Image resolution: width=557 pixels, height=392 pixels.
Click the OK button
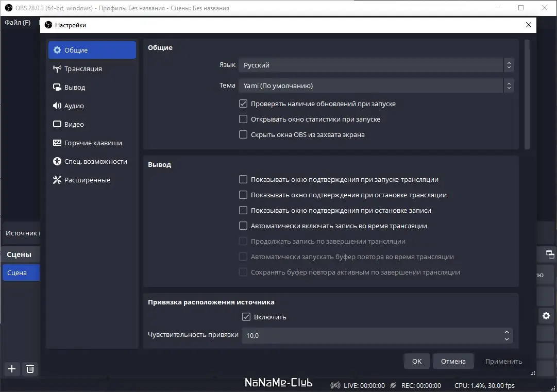pos(417,361)
